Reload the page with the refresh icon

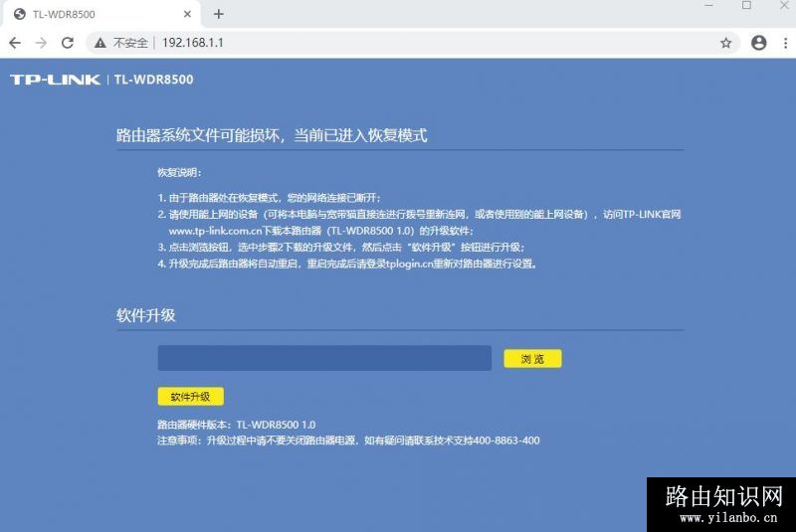click(x=68, y=43)
